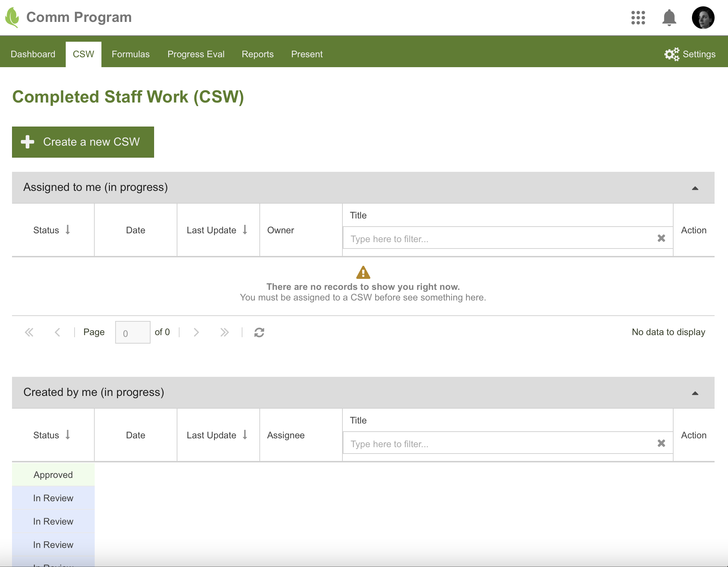The width and height of the screenshot is (728, 567).
Task: Switch to the Formulas tab
Action: tap(130, 54)
